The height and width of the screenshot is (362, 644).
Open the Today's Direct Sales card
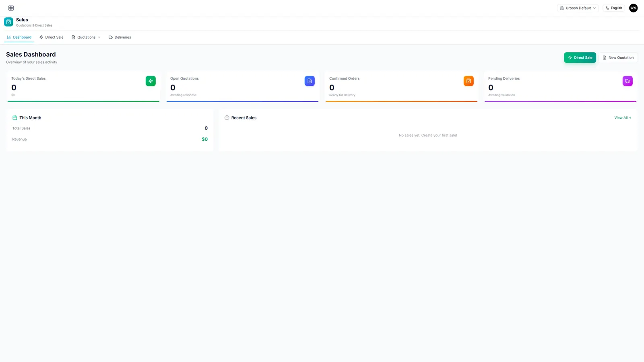click(x=83, y=87)
